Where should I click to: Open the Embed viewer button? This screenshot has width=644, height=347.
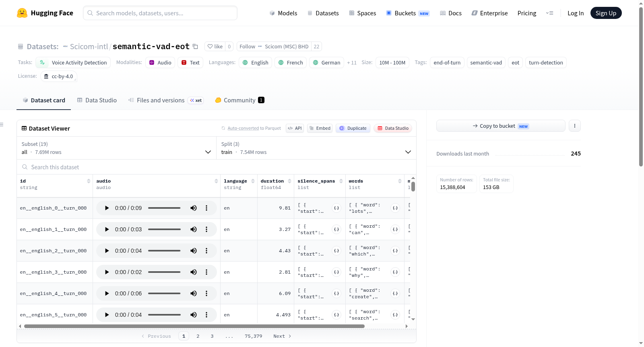pos(319,128)
